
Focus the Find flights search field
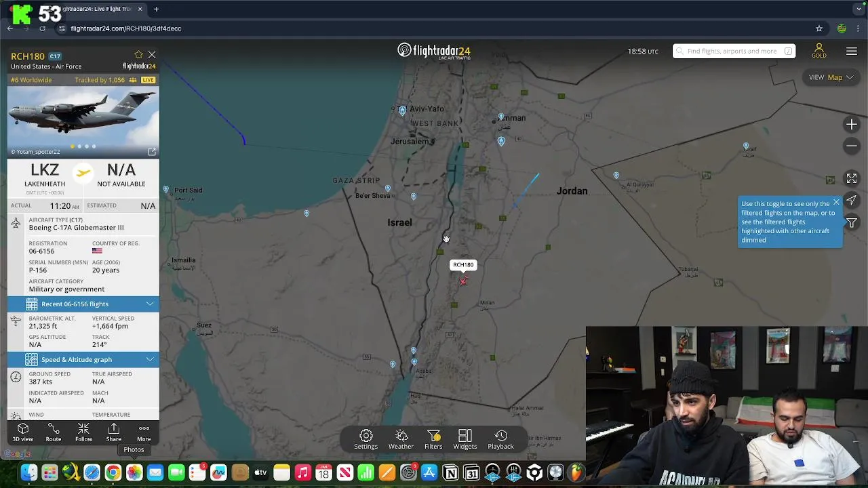pos(734,51)
